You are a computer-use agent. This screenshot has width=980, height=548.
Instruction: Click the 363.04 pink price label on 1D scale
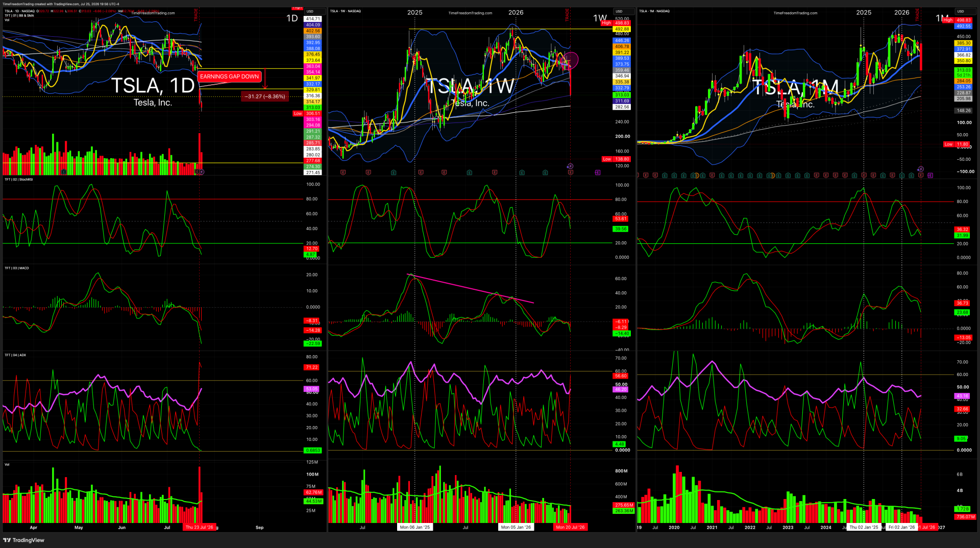point(313,66)
